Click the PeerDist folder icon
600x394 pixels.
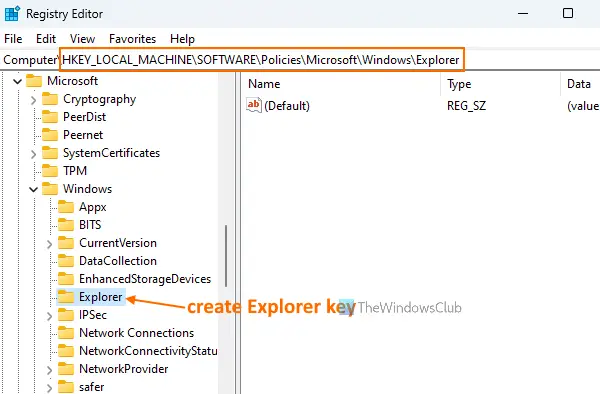tap(50, 117)
